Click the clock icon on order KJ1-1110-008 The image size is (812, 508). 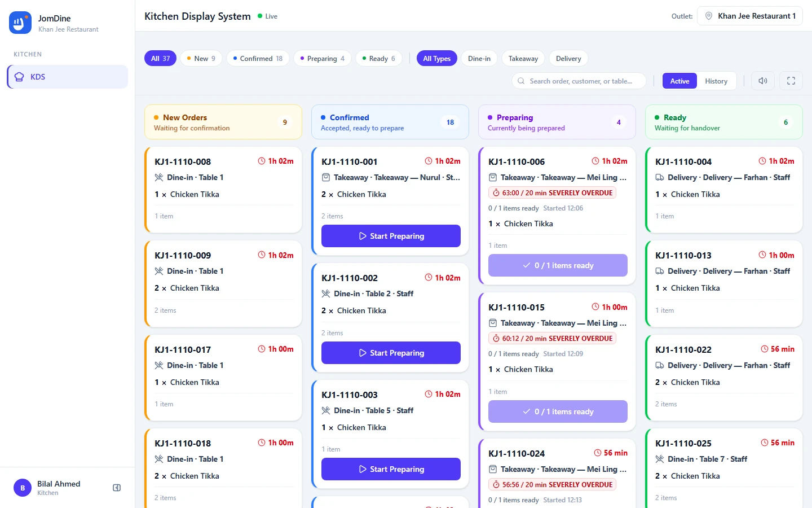(262, 161)
